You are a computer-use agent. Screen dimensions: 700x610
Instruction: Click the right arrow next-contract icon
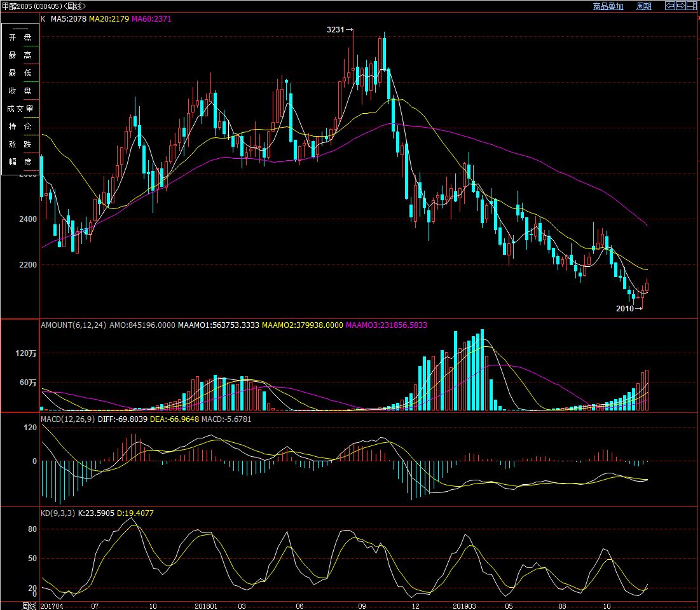(680, 6)
